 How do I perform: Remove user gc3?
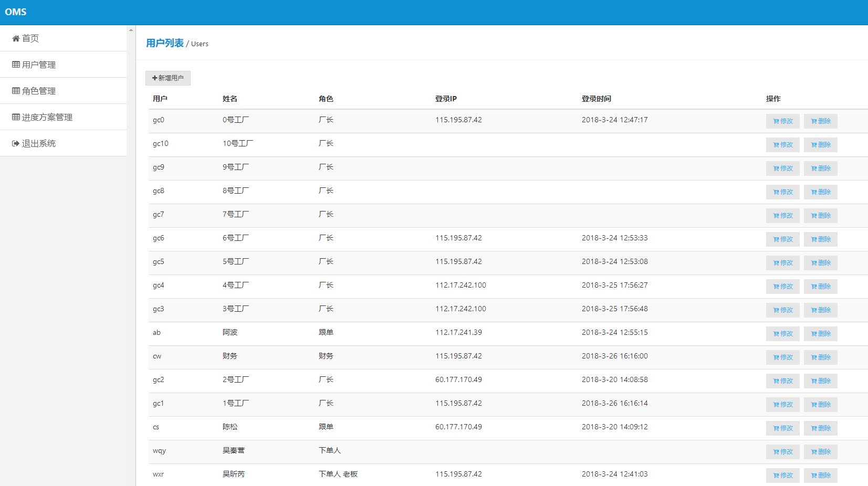point(821,310)
